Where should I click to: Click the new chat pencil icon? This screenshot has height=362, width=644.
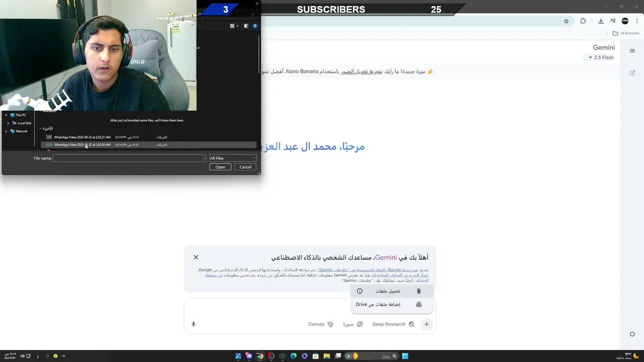tap(632, 73)
